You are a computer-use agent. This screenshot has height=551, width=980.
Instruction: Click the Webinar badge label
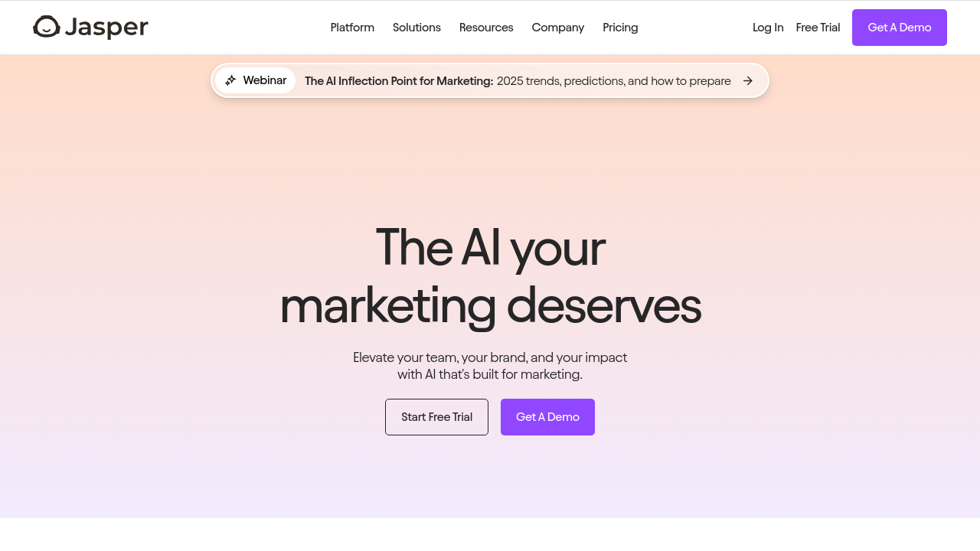coord(265,80)
